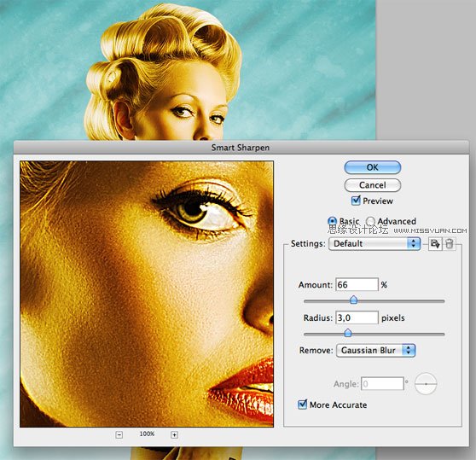Click the Amount percentage input field

(357, 284)
